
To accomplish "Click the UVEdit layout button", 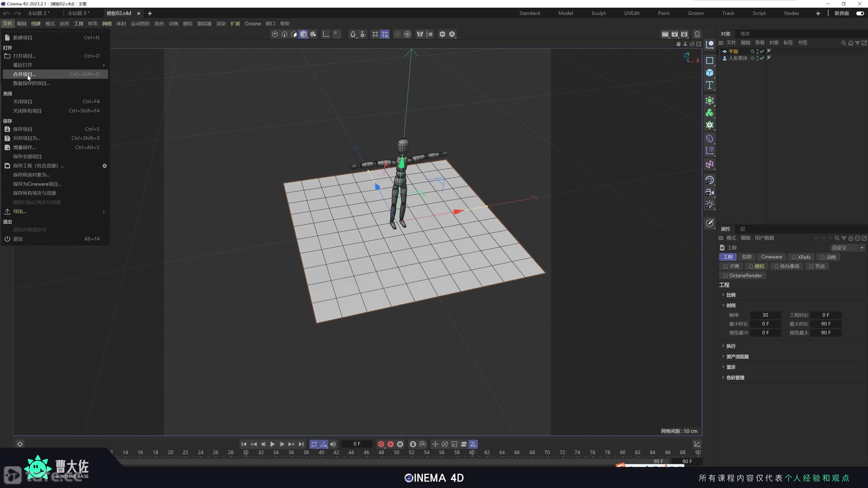I will (631, 13).
